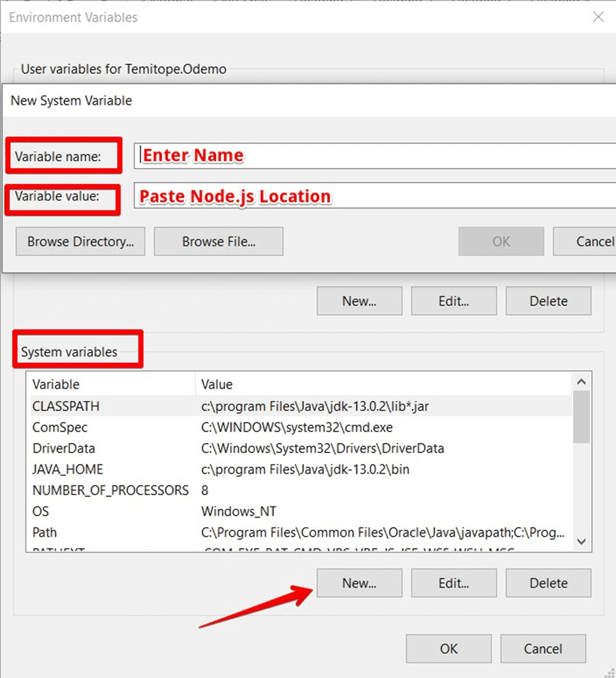The height and width of the screenshot is (678, 616).
Task: Click Edit under System variables
Action: click(x=453, y=583)
